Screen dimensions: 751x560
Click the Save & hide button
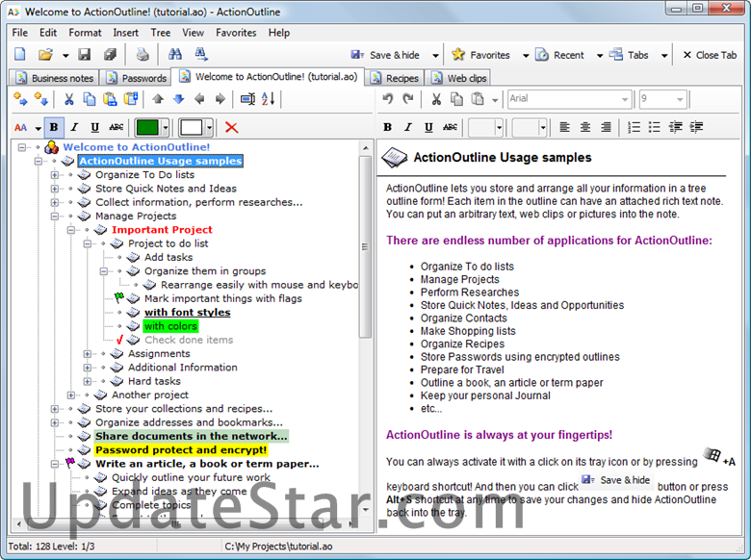386,55
